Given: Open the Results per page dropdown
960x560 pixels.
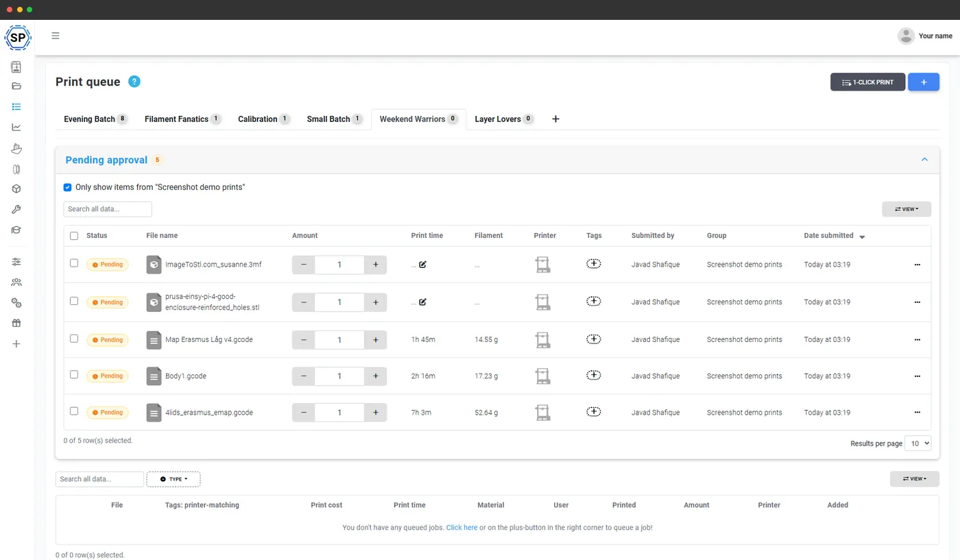Looking at the screenshot, I should coord(918,443).
